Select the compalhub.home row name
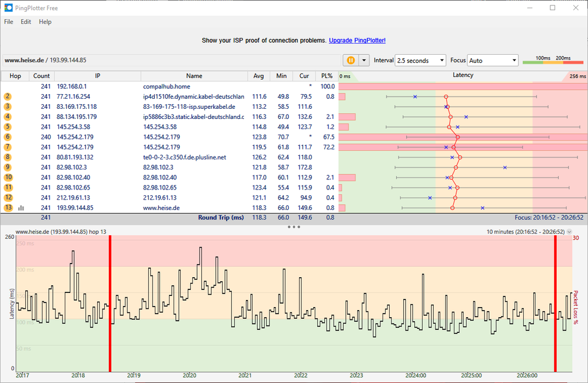Image resolution: width=588 pixels, height=383 pixels. [167, 86]
